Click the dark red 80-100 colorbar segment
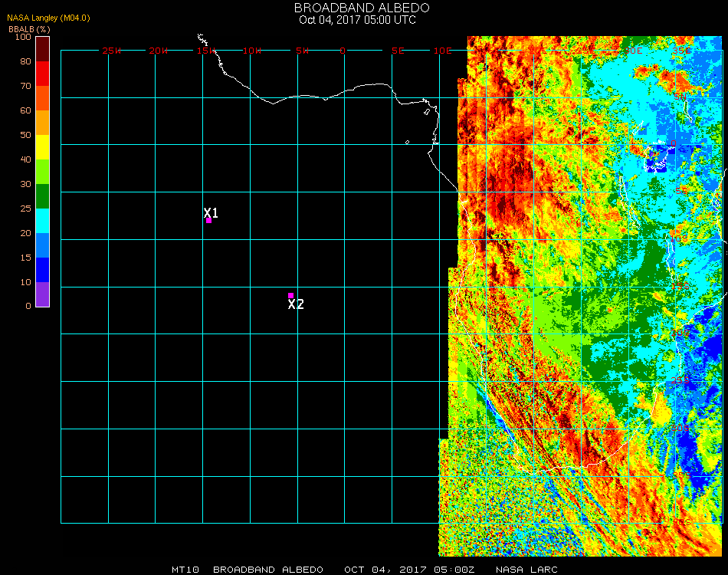 (x=42, y=49)
